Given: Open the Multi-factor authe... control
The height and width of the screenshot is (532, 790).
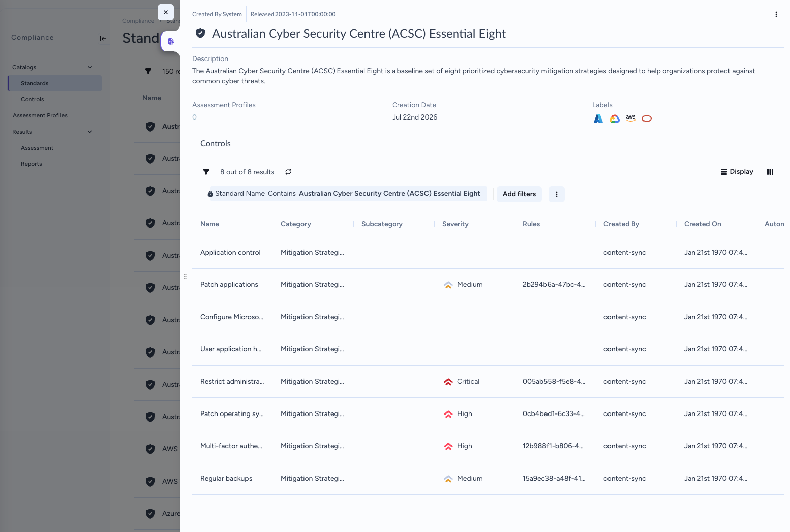Looking at the screenshot, I should tap(231, 446).
